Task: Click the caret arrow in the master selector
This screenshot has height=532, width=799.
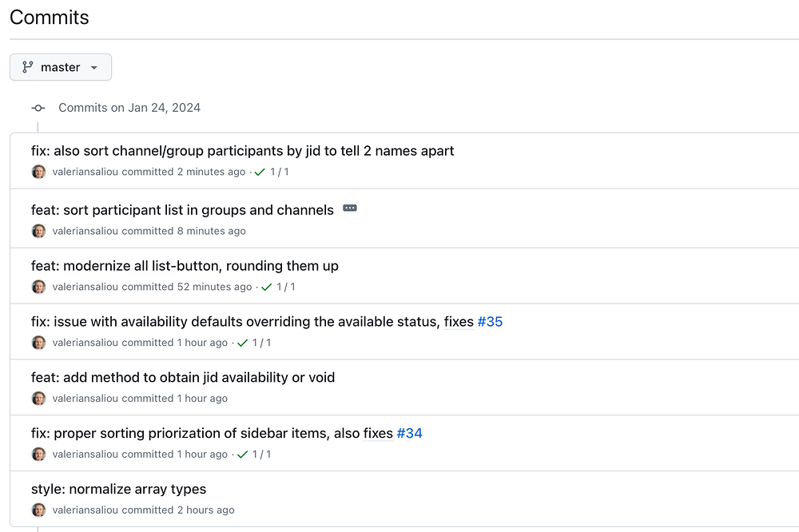Action: click(94, 68)
